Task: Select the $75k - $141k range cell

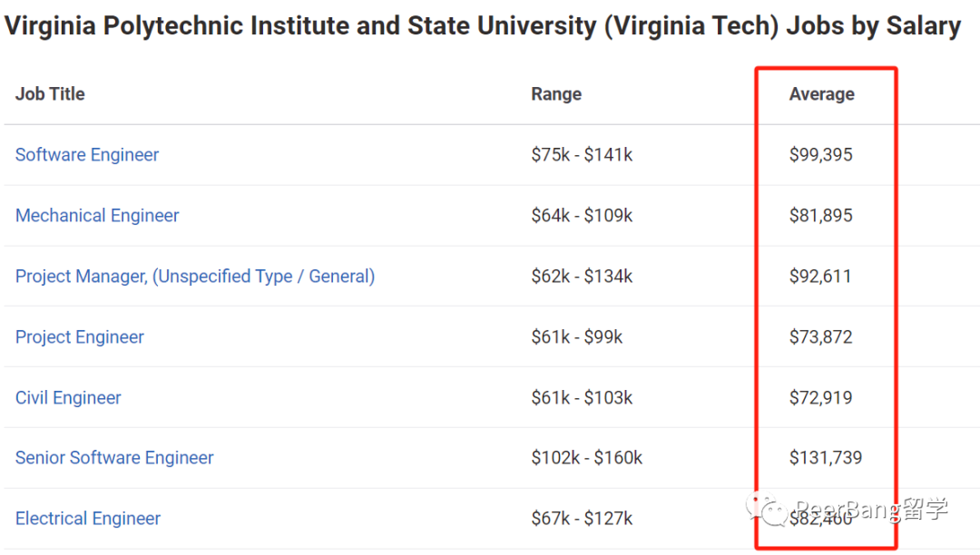Action: pos(582,155)
